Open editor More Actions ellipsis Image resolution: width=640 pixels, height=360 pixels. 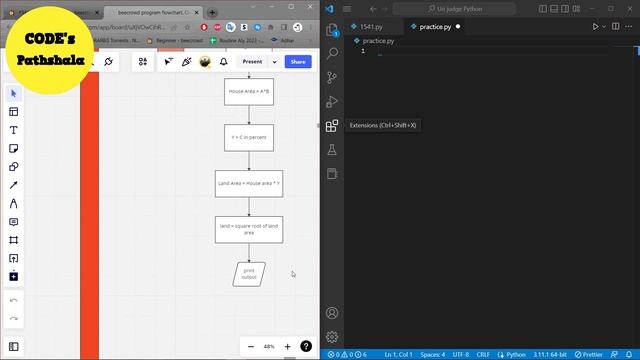pos(628,27)
